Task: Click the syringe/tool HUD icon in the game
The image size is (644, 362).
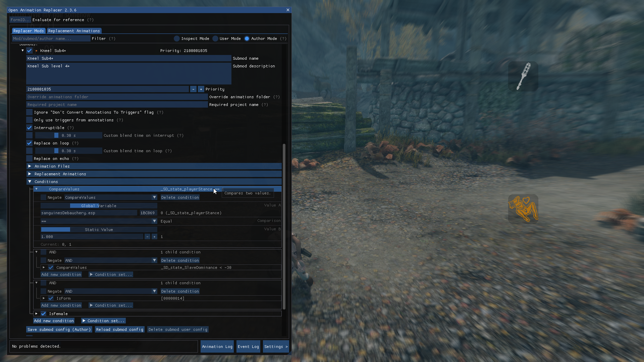Action: 523,76
